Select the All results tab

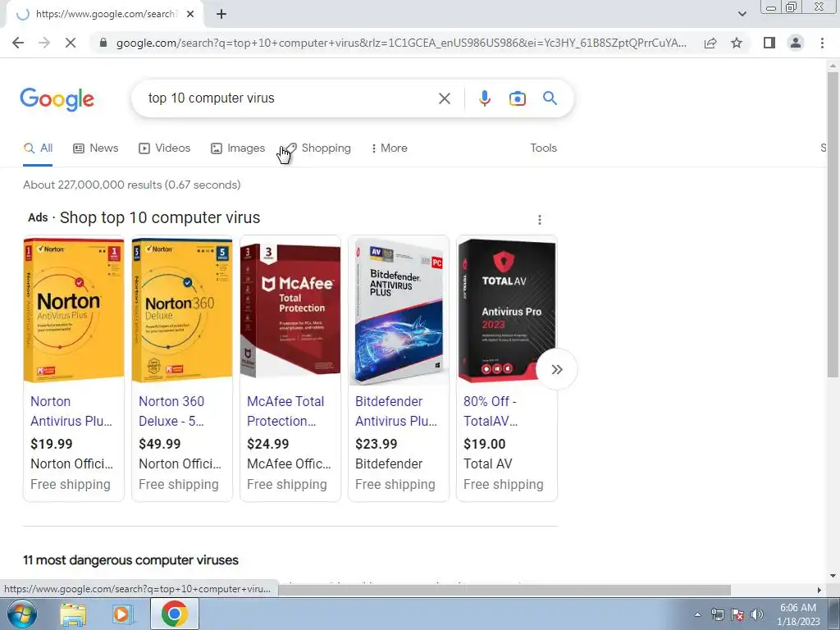(38, 148)
